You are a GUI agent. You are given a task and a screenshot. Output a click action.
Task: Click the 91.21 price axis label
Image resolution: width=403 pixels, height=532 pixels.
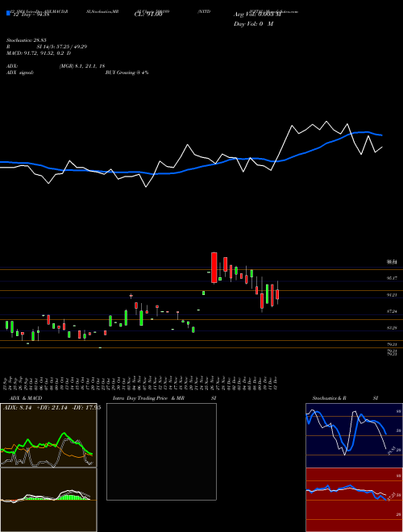392,295
